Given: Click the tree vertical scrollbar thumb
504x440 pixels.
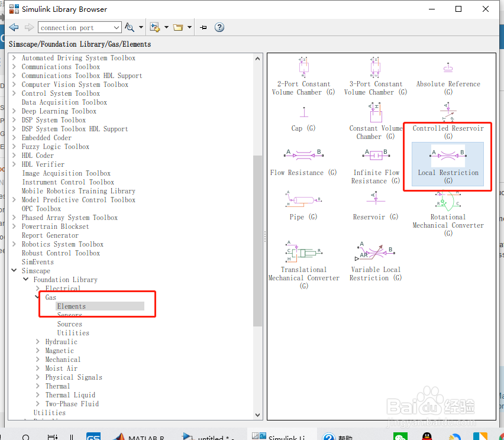Looking at the screenshot, I should pyautogui.click(x=257, y=241).
